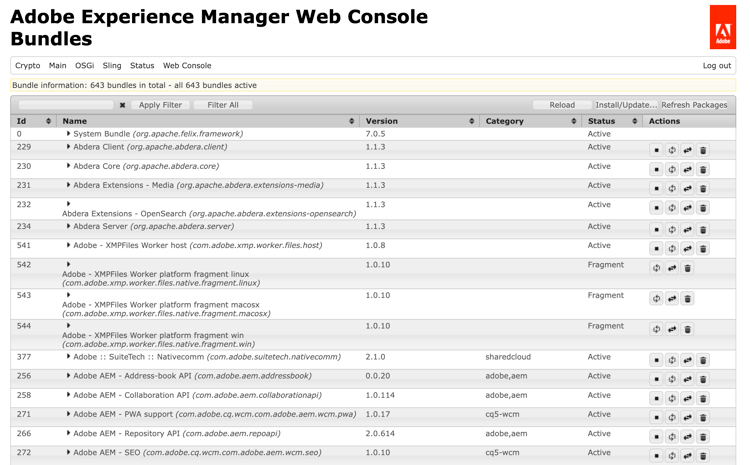Clear the filter text with X icon
Screen dimensions: 750x465
[x=122, y=105]
